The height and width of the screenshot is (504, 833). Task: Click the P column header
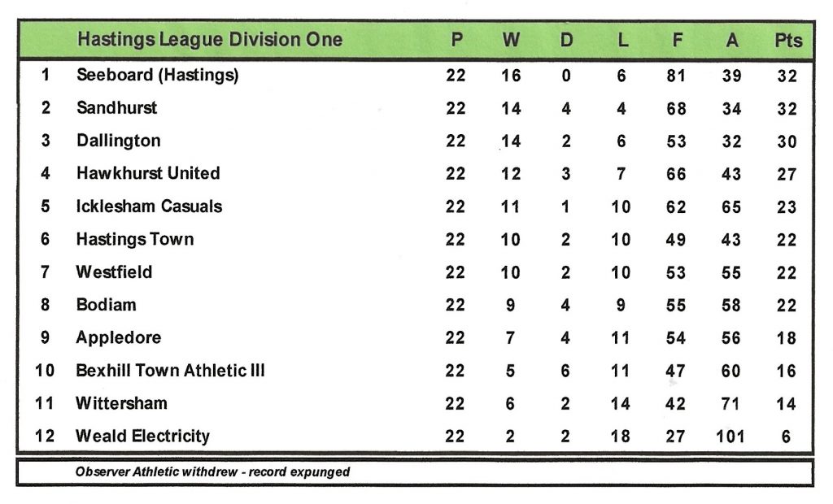click(x=456, y=41)
